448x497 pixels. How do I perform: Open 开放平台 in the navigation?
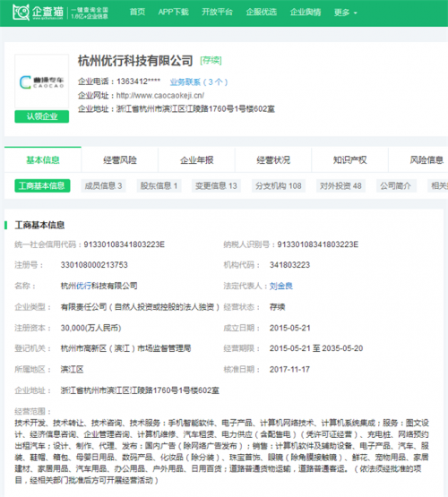[217, 12]
